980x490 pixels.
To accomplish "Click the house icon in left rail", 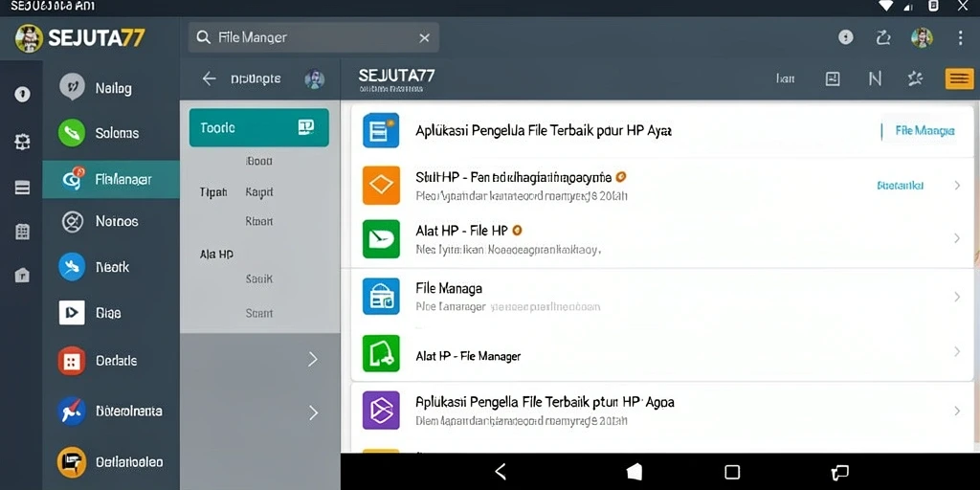I will click(x=22, y=275).
